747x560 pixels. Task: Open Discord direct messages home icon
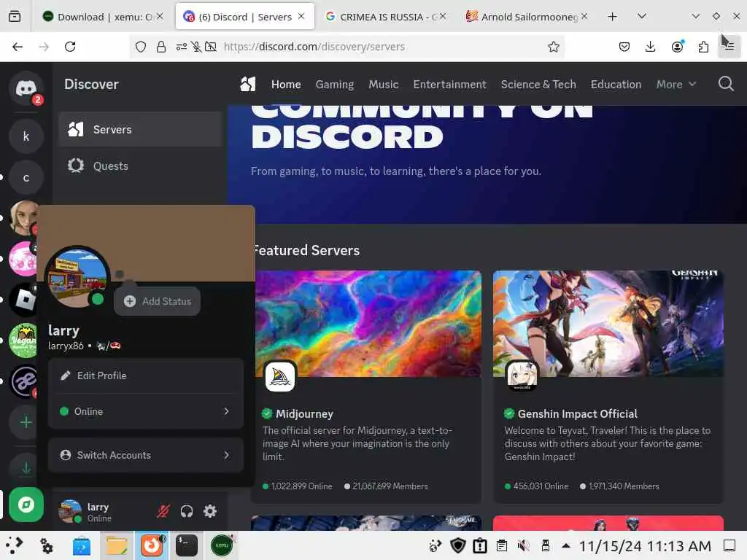26,88
